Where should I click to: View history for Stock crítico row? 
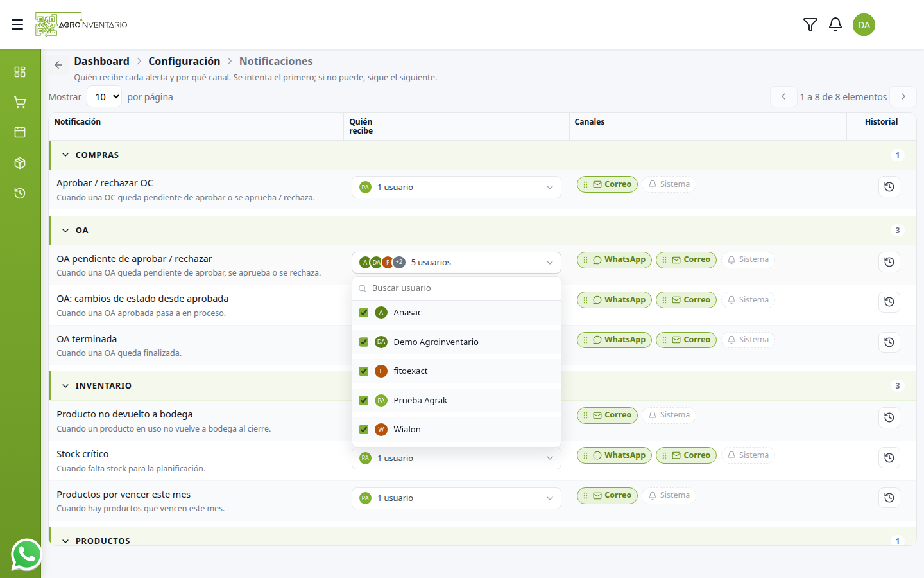tap(889, 458)
